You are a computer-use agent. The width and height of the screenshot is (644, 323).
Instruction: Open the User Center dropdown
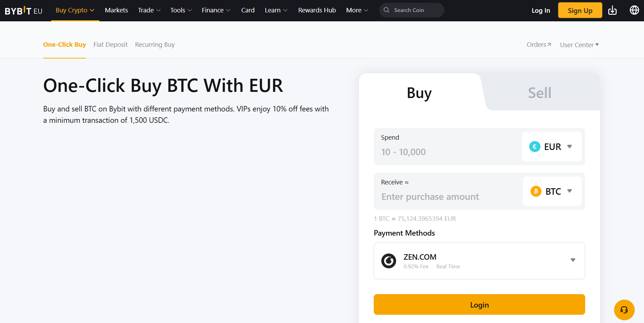(579, 45)
